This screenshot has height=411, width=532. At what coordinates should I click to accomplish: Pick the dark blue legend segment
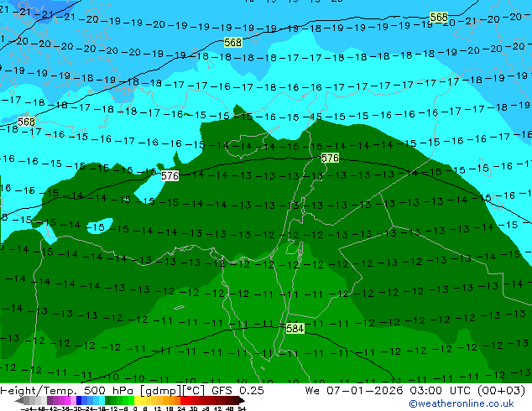click(x=79, y=400)
